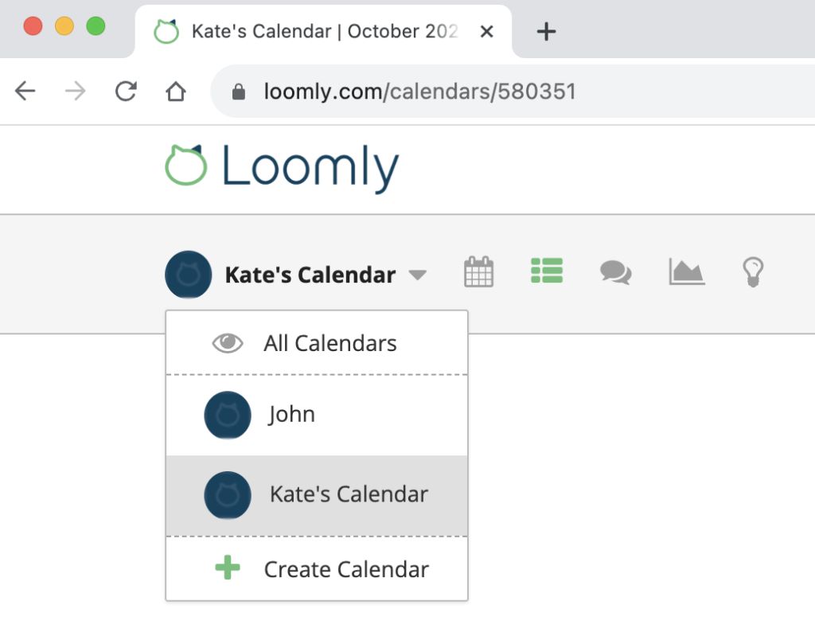Click the browser back arrow
This screenshot has width=815, height=644.
coord(25,91)
